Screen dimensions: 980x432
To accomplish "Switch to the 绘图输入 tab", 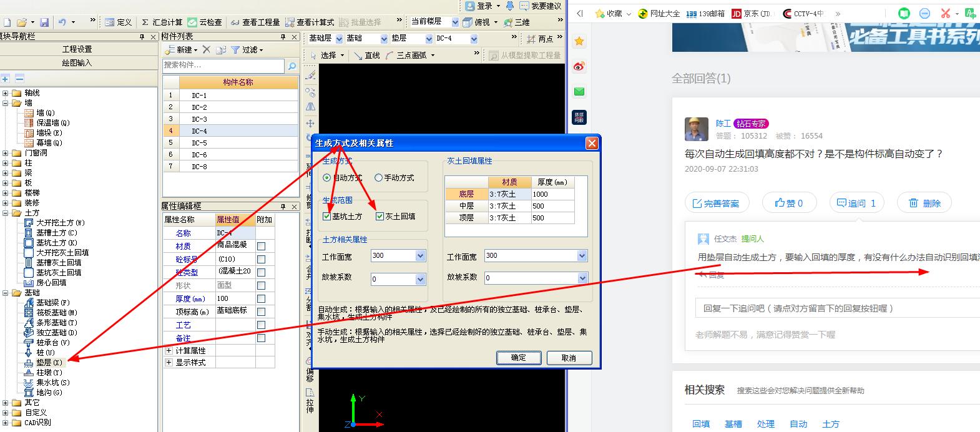I will (x=77, y=63).
